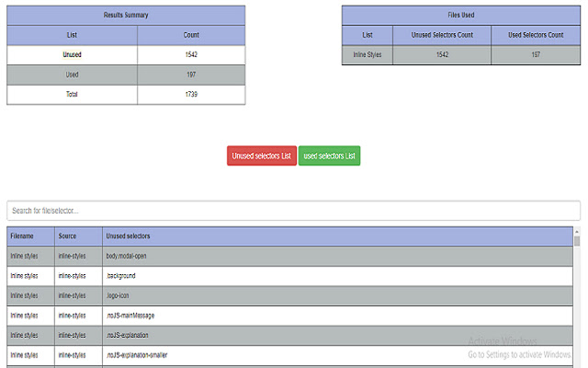Click Inline styles filename in body.modal-open row
588x368 pixels.
pyautogui.click(x=30, y=256)
